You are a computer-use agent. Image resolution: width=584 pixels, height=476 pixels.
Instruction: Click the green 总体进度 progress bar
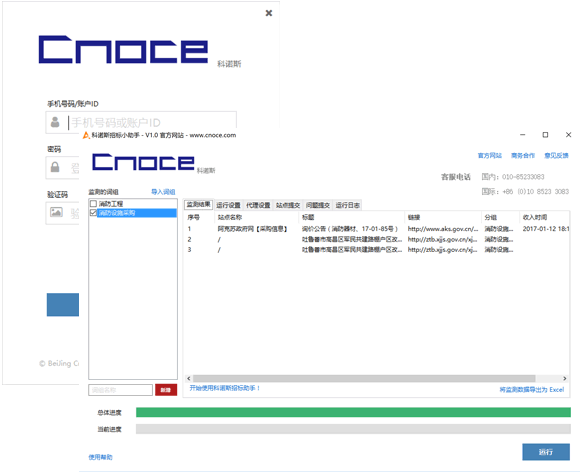tap(353, 412)
